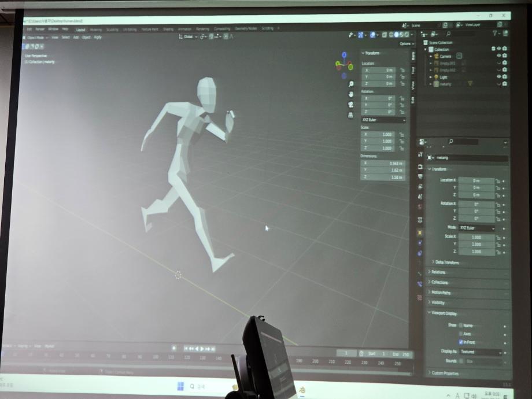Viewport: 532px width, 399px height.
Task: Enable the Axes display checkbox
Action: pyautogui.click(x=461, y=334)
